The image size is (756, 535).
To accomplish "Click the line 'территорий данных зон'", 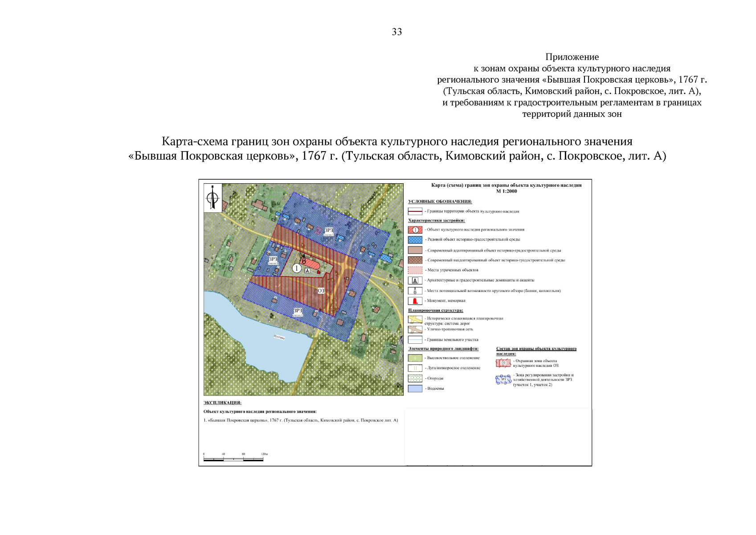I will 572,114.
